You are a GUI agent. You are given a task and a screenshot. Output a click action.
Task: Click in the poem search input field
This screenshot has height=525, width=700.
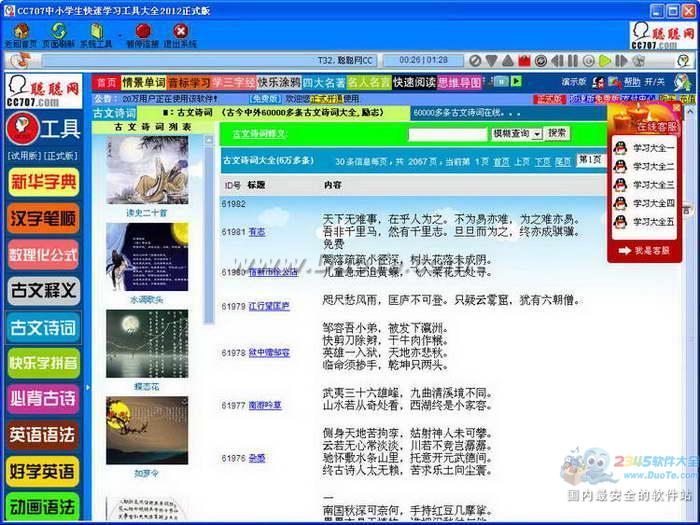pyautogui.click(x=447, y=134)
